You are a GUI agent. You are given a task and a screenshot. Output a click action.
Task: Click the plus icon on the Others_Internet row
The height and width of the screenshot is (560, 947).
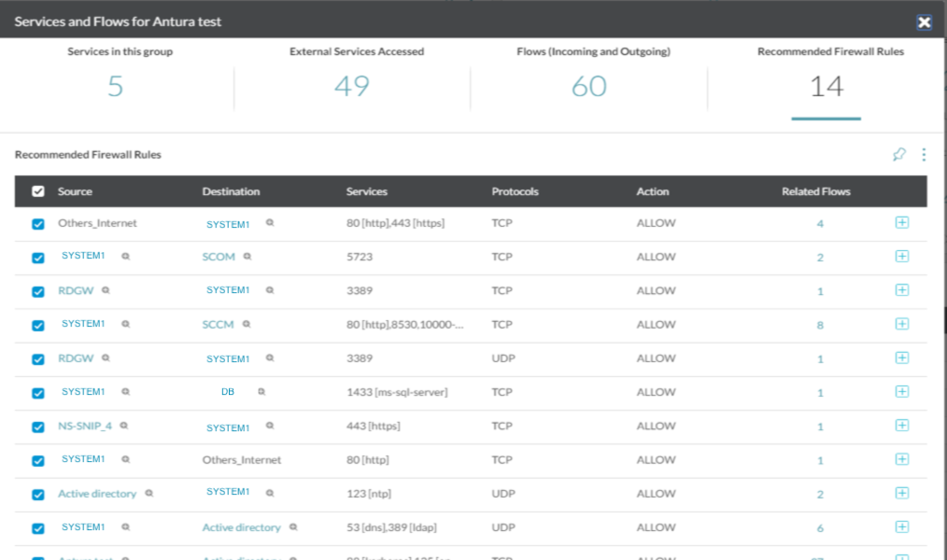click(x=902, y=223)
